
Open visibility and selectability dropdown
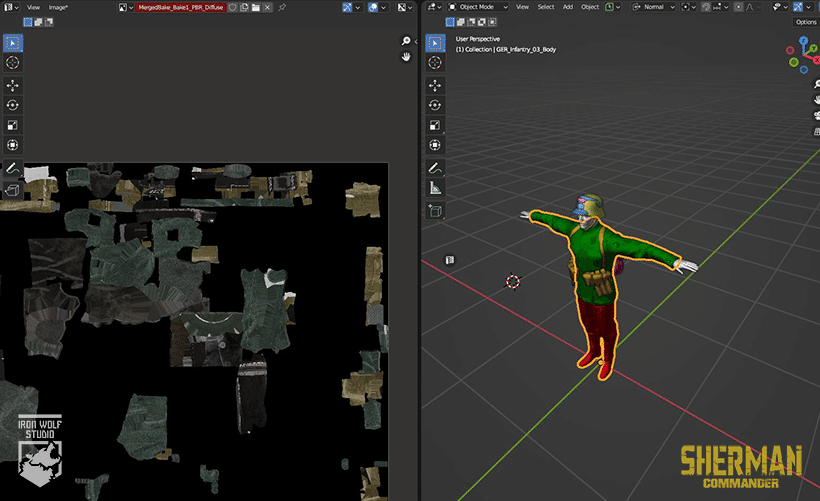[781, 7]
